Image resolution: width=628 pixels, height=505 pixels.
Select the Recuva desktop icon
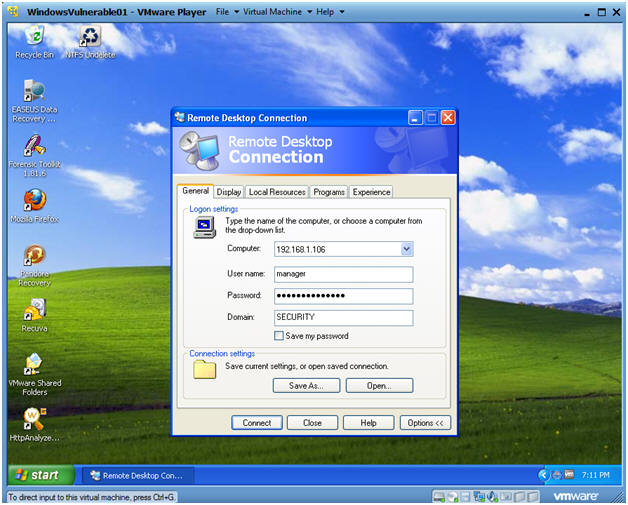click(34, 316)
